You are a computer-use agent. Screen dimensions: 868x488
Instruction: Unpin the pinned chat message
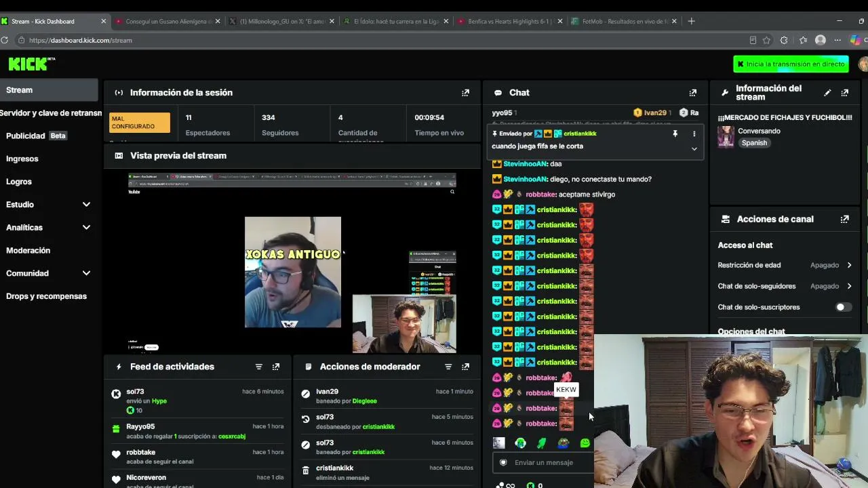point(675,134)
